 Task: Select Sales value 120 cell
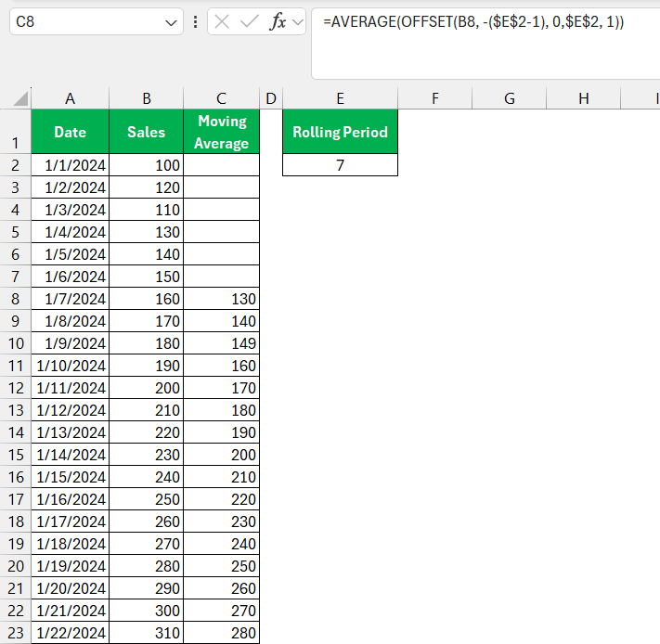click(146, 187)
